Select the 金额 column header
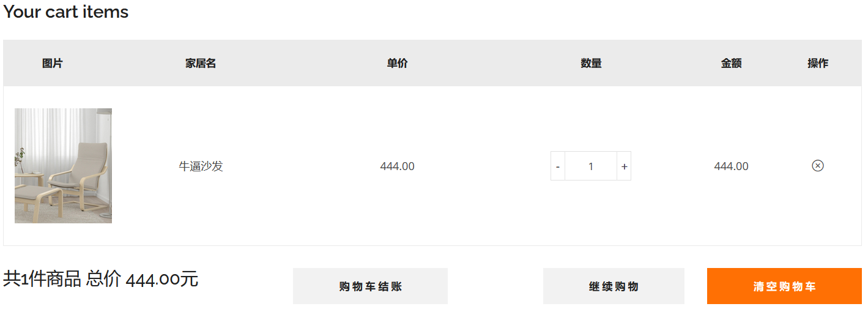 731,63
